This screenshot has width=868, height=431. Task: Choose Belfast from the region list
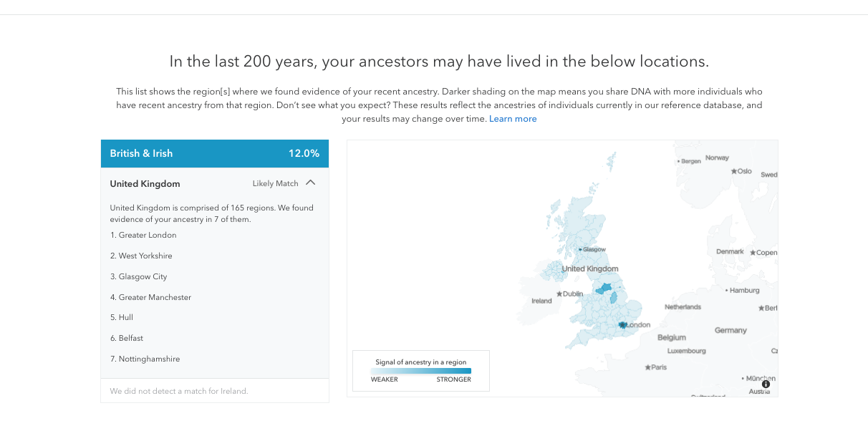pos(132,338)
